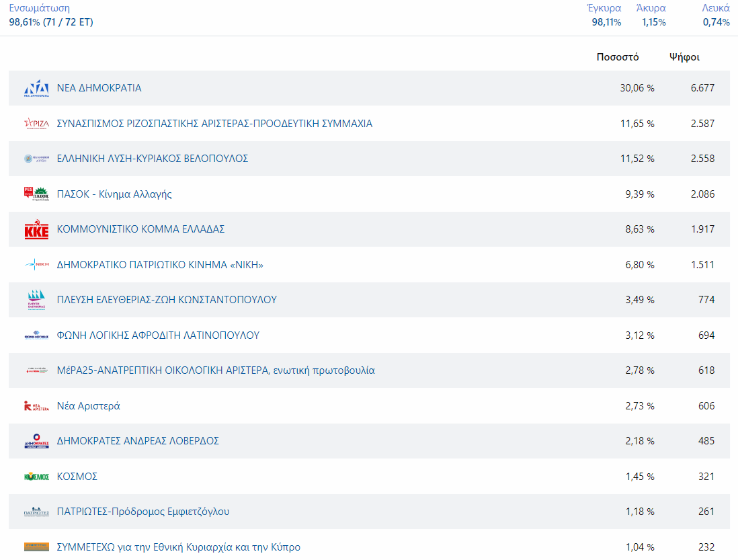Screen dimensions: 738x560
Task: Select the ΠΑΣΟΚ - Κίνημα Αλλαγής link
Action: tap(114, 194)
